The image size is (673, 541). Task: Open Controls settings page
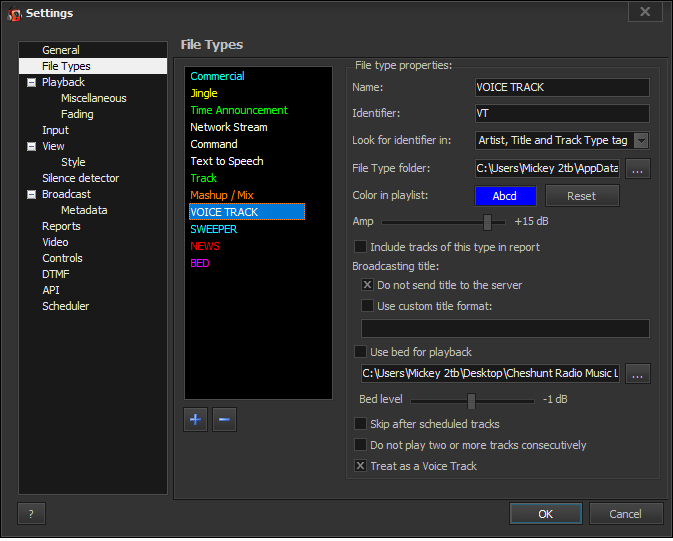click(x=62, y=258)
